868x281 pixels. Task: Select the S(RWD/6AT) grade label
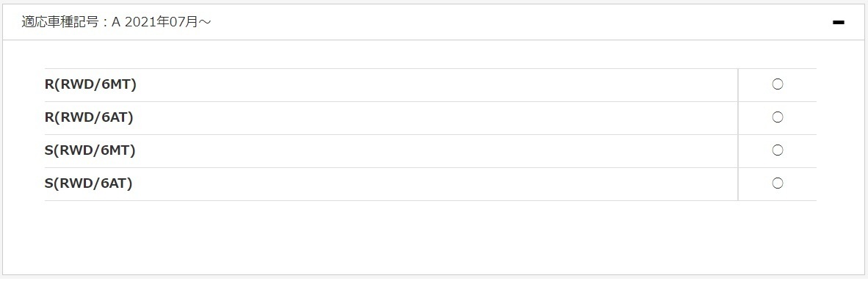89,183
